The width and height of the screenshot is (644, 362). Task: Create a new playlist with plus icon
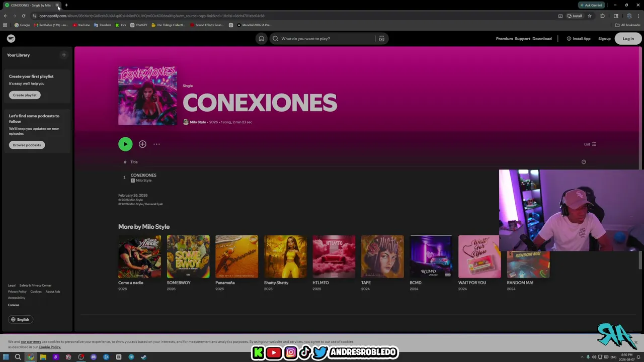[x=64, y=55]
